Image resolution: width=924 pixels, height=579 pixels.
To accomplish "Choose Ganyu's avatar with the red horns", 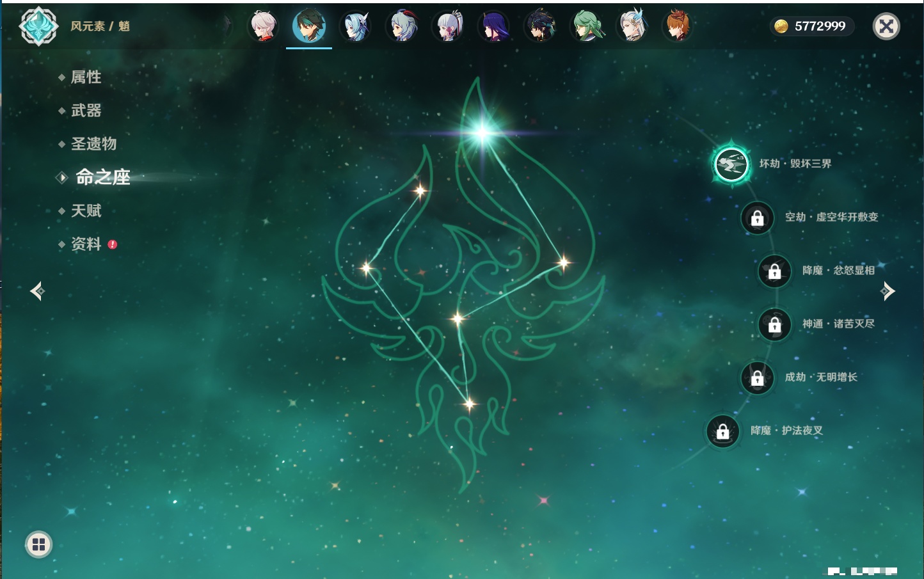I will tap(401, 26).
